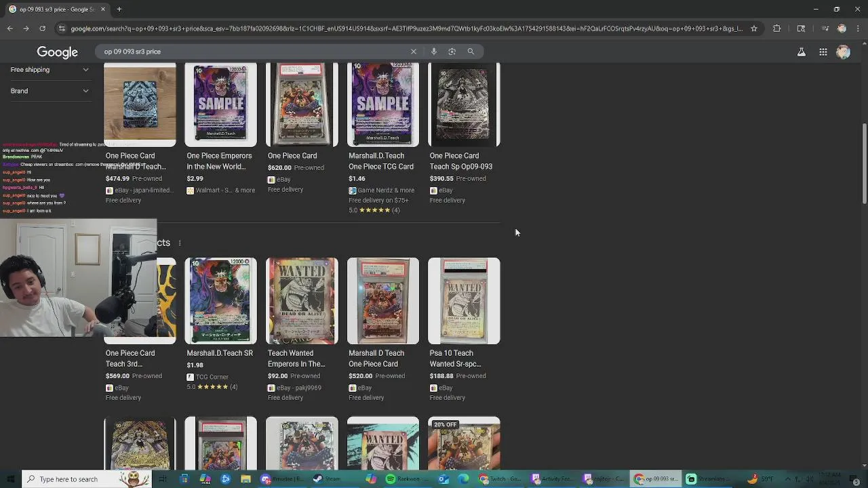Expand the Brand filter
Image resolution: width=868 pixels, height=488 pixels.
[x=50, y=91]
